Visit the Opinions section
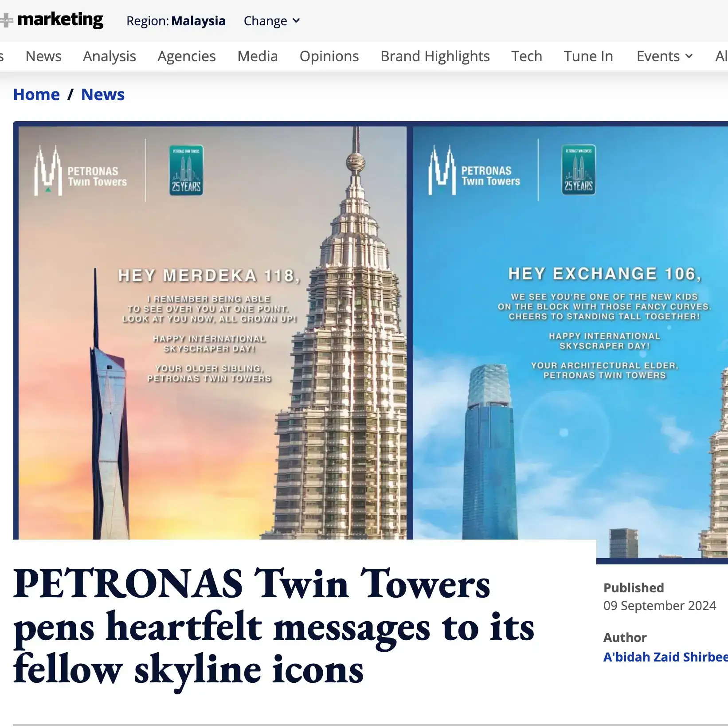The height and width of the screenshot is (728, 728). tap(329, 56)
